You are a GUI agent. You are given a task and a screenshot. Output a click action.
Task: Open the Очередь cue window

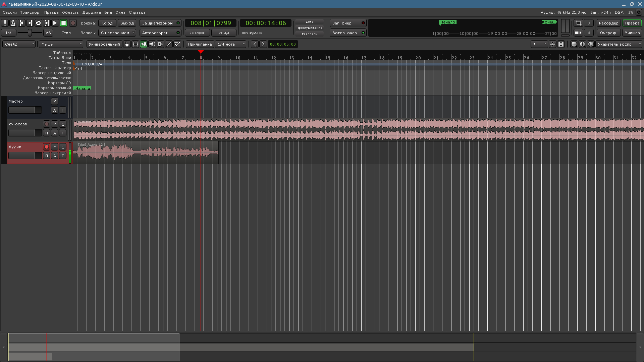[x=609, y=33]
